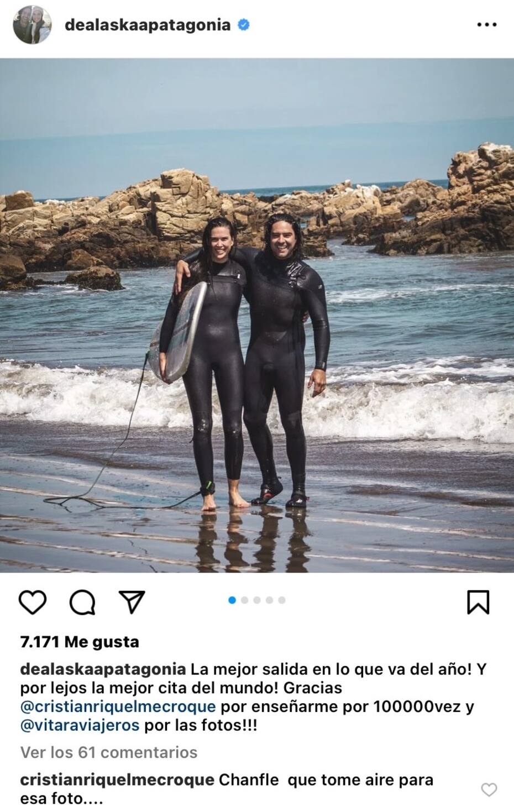Save post with the bookmark icon

click(478, 602)
